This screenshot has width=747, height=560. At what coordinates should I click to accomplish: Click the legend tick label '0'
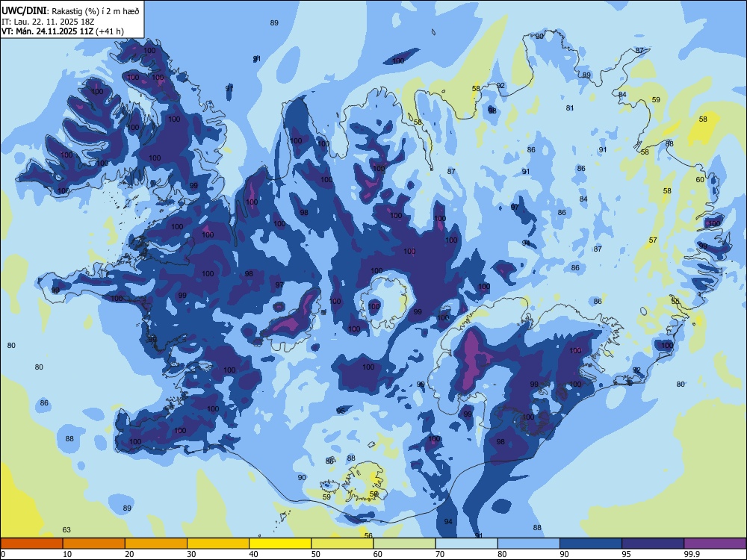click(x=3, y=554)
